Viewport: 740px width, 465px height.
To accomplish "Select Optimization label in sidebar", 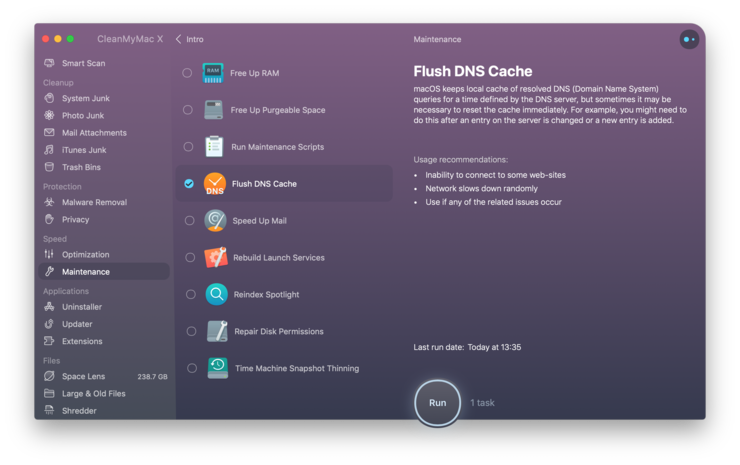I will point(85,254).
